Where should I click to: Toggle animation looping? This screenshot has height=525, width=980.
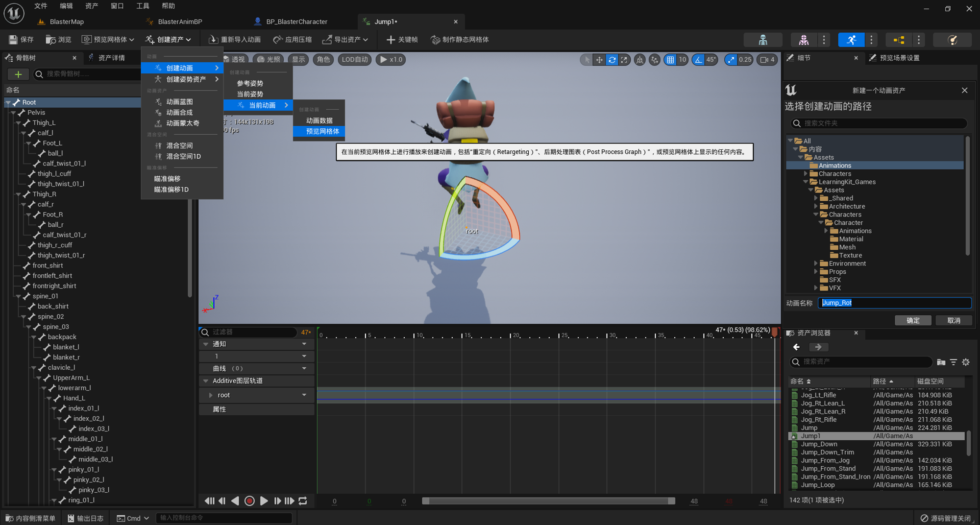point(303,501)
